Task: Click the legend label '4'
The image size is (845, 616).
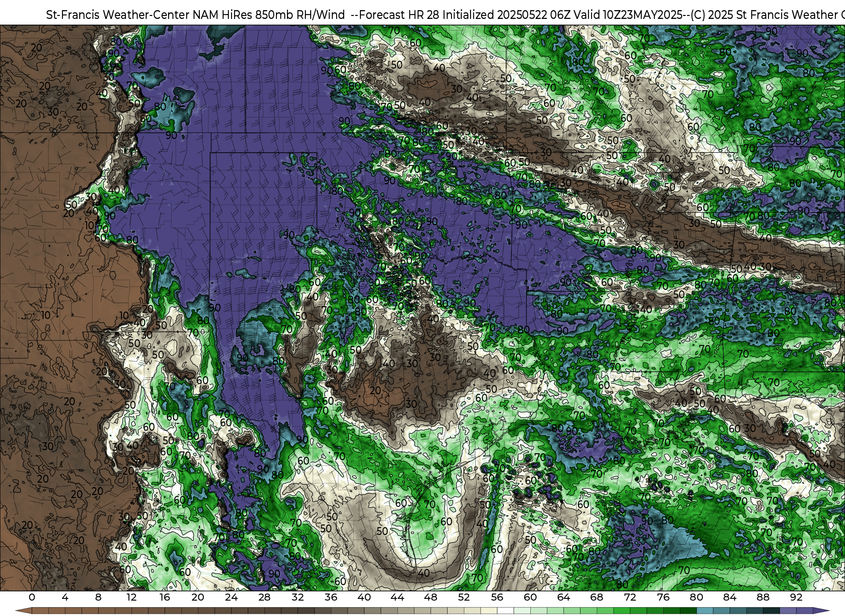Action: 65,598
